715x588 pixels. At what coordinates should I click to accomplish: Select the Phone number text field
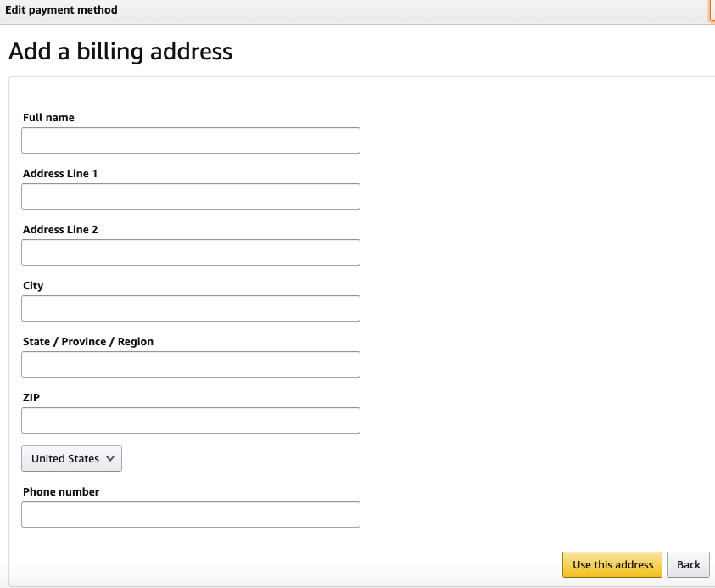coord(190,514)
